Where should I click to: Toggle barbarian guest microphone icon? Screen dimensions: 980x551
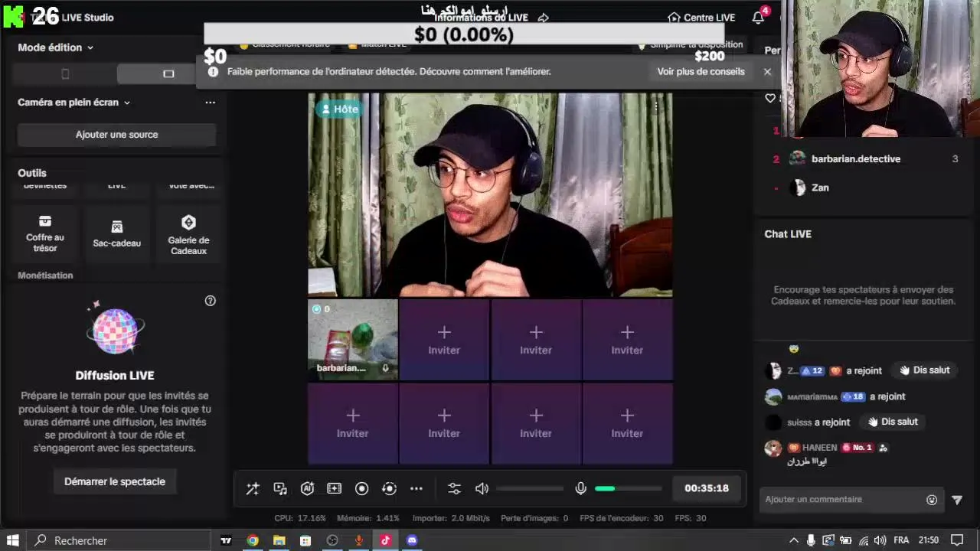click(385, 368)
